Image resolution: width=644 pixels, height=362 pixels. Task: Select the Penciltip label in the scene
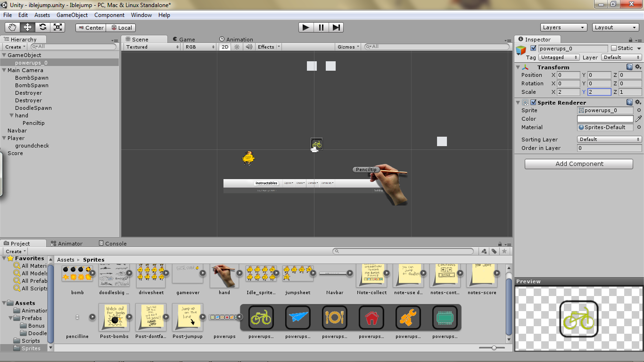(366, 170)
